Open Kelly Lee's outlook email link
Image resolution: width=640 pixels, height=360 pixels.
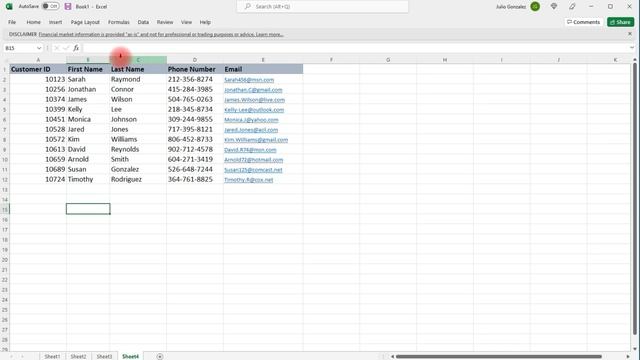254,110
